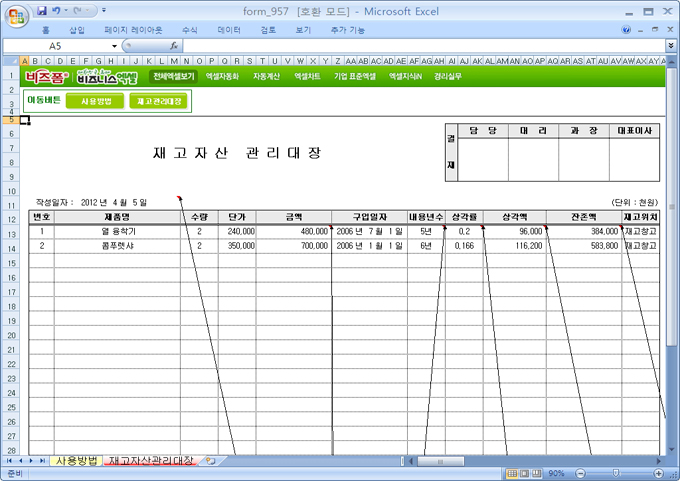Screen dimensions: 680x481
Task: Open Customize Quick Access Toolbar dropdown
Action: point(104,10)
